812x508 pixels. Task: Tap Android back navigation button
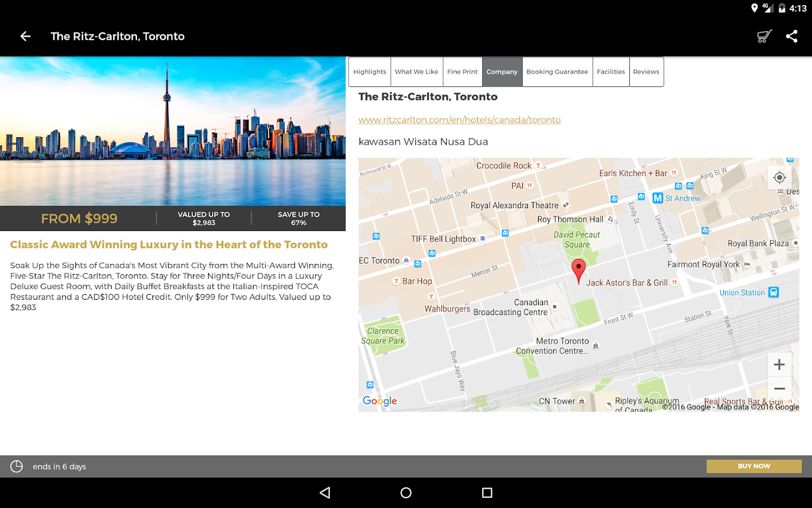tap(325, 493)
